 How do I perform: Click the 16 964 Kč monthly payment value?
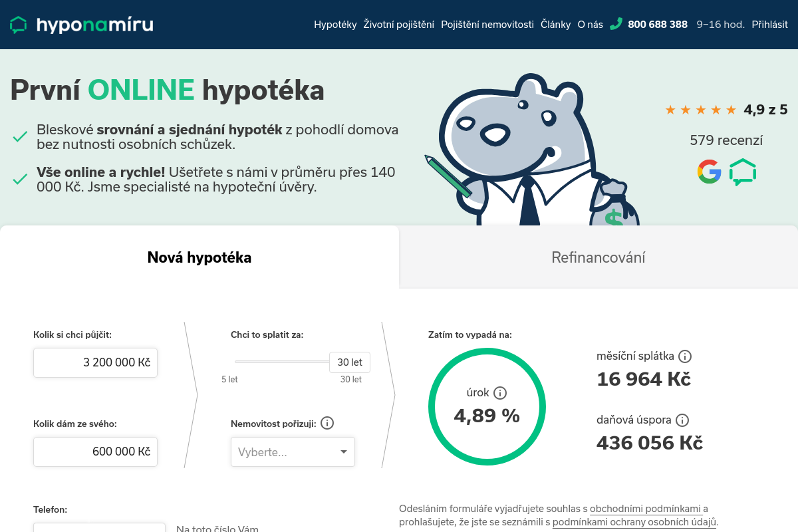[x=644, y=379]
